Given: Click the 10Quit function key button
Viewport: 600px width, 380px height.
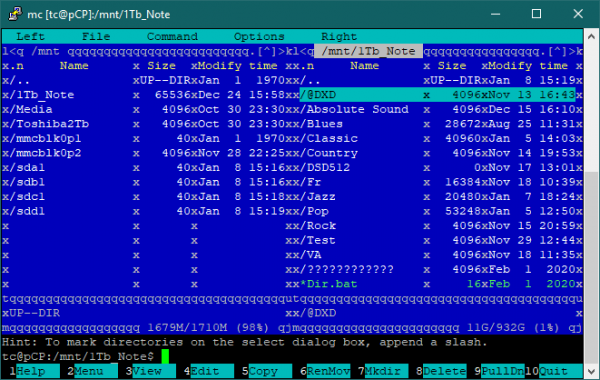Looking at the screenshot, I should [554, 371].
